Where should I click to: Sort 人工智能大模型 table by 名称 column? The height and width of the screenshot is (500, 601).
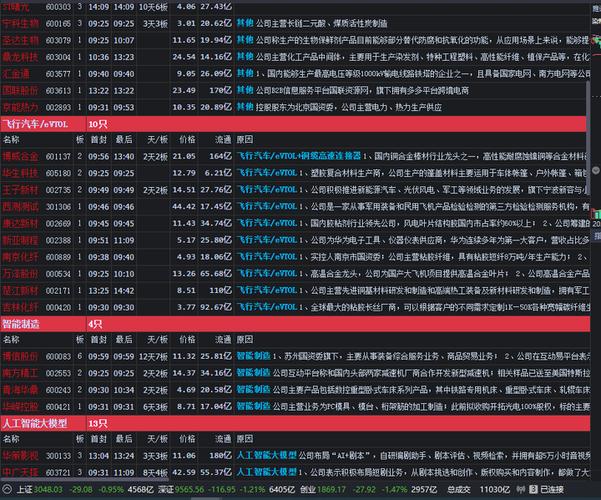[11, 439]
